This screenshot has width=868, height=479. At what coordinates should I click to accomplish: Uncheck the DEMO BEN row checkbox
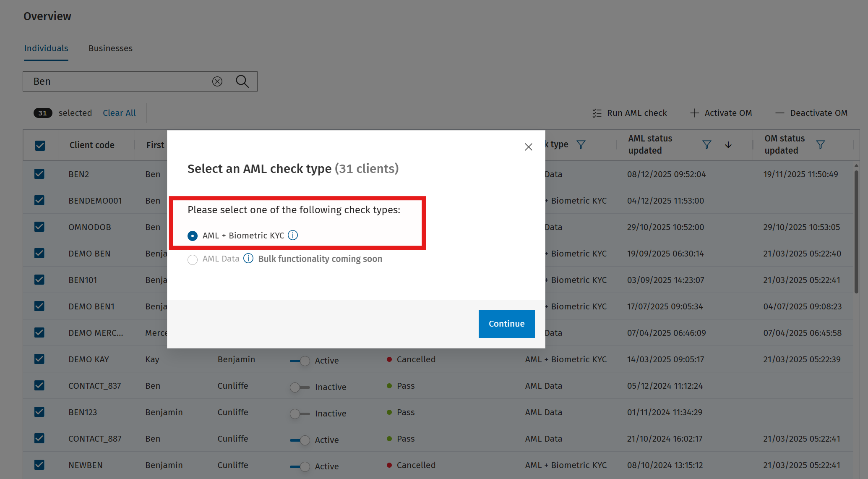tap(39, 253)
